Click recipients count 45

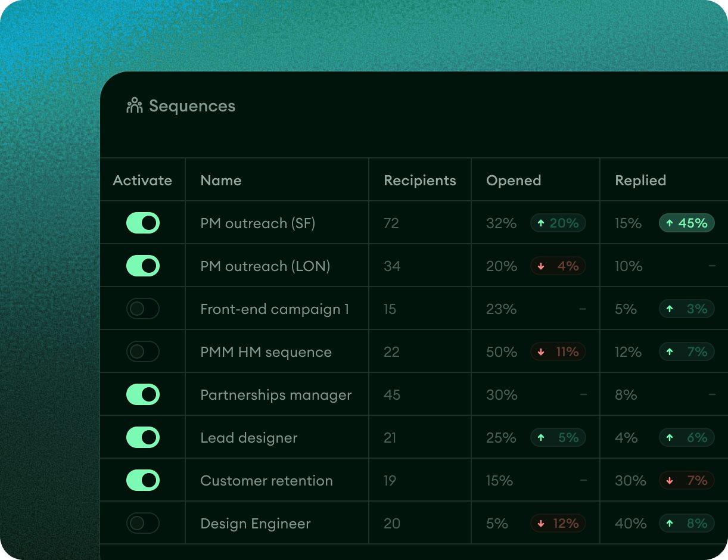tap(392, 395)
